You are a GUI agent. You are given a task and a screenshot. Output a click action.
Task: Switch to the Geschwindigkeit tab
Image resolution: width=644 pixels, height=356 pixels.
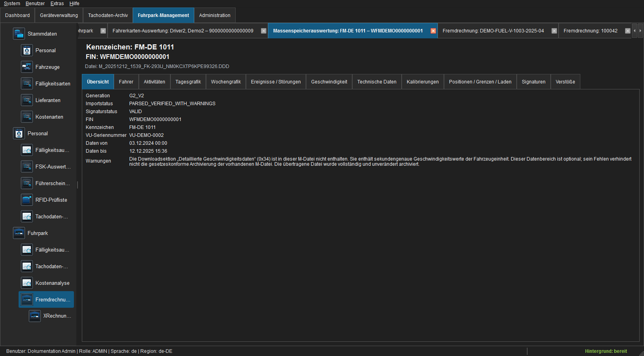pos(329,82)
